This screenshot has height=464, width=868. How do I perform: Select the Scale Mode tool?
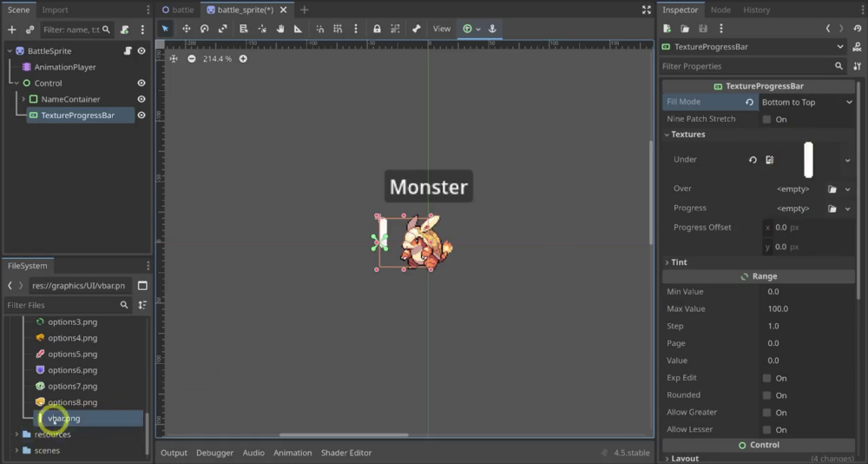[222, 29]
